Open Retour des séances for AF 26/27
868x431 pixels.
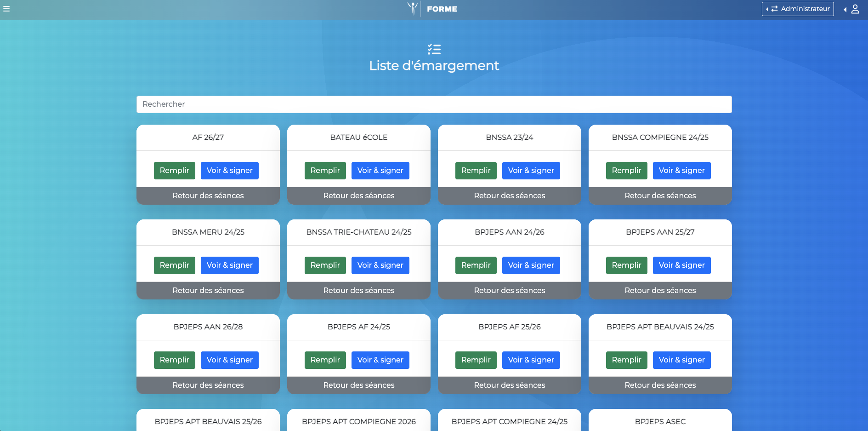click(x=208, y=196)
